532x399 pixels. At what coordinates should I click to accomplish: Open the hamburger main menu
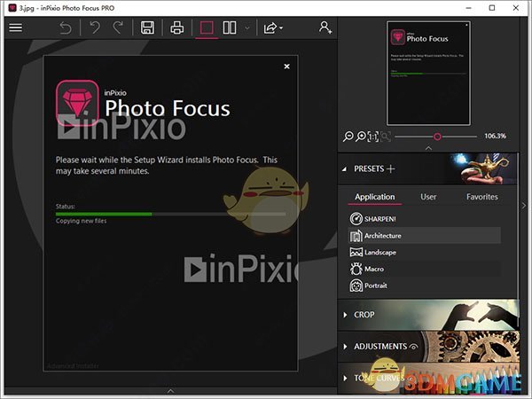[16, 27]
